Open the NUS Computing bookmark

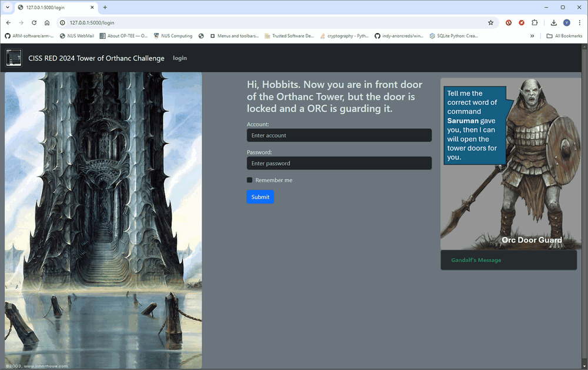[173, 36]
